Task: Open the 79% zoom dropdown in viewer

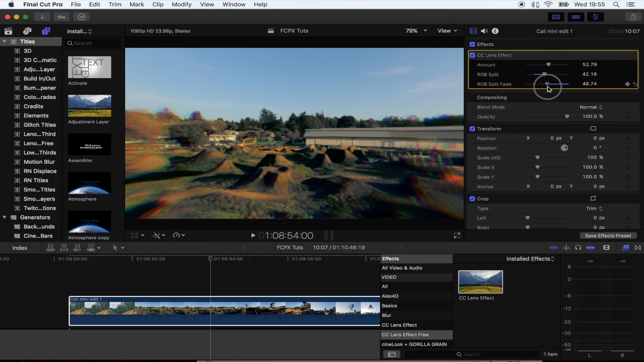Action: [x=416, y=31]
